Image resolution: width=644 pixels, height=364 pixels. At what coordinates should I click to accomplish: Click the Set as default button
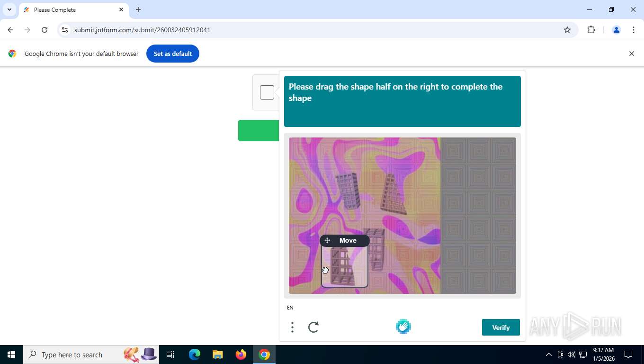(173, 54)
